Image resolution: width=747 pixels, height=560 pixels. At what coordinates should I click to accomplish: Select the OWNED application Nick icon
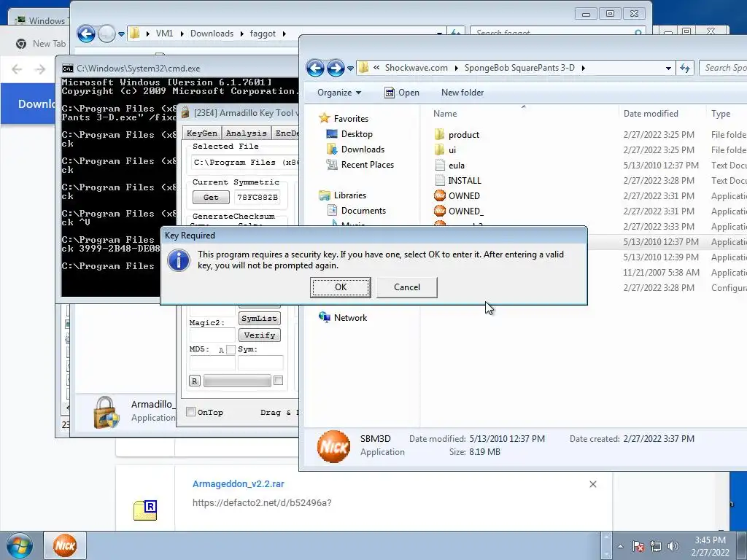pyautogui.click(x=439, y=195)
